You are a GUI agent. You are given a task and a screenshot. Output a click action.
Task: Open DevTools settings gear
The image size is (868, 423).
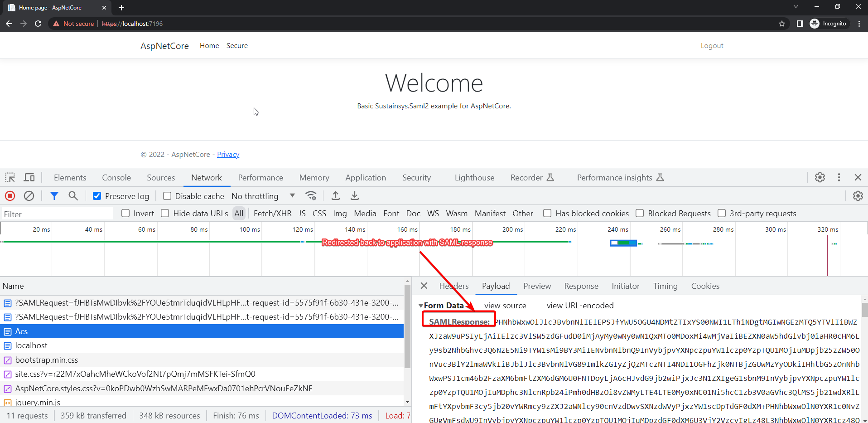(820, 177)
